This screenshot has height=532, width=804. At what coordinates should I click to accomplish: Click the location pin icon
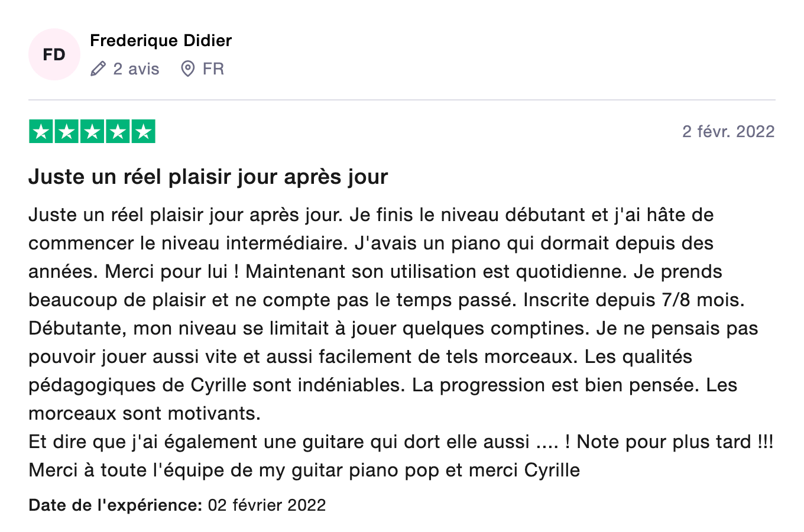coord(187,69)
